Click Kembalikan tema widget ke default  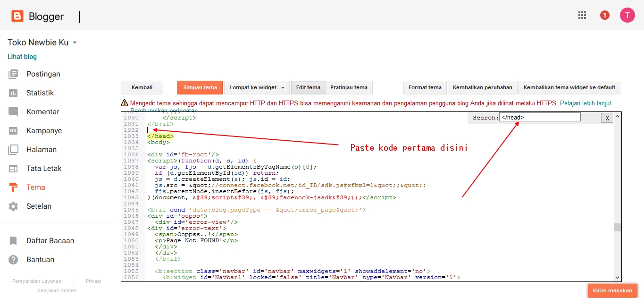point(569,87)
